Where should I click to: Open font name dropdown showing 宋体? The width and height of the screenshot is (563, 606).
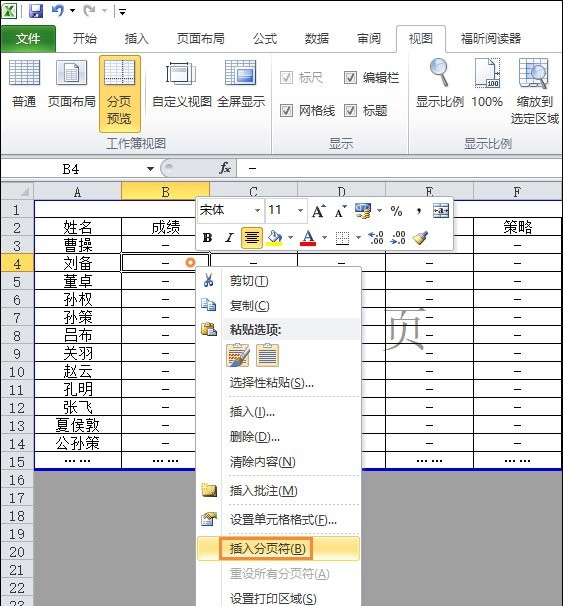pyautogui.click(x=257, y=211)
